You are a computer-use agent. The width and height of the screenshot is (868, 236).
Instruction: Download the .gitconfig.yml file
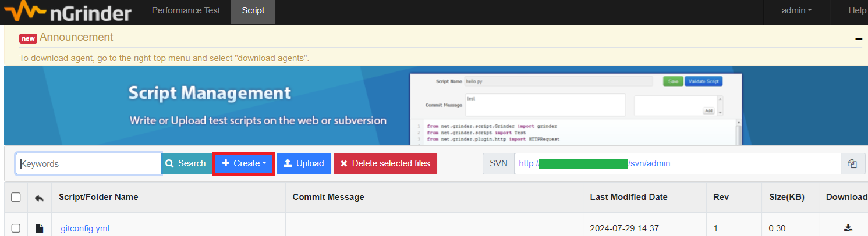click(848, 228)
